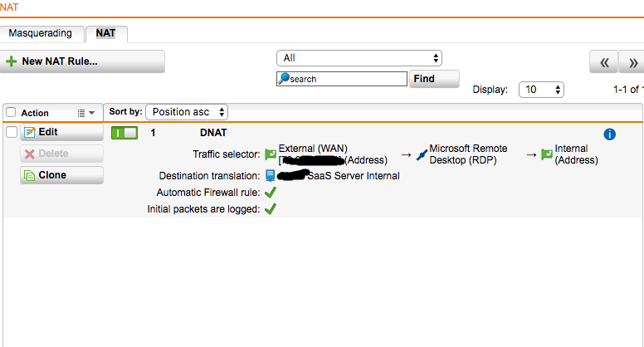Viewport: 644px width, 347px height.
Task: Click the Internal (Address) interface flag icon
Action: coord(547,154)
